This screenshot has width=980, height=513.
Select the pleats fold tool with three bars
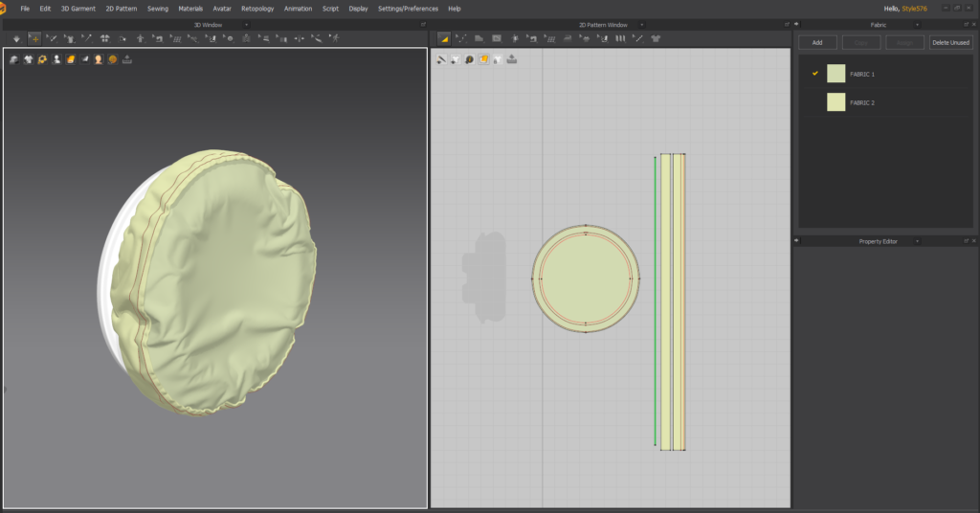620,38
